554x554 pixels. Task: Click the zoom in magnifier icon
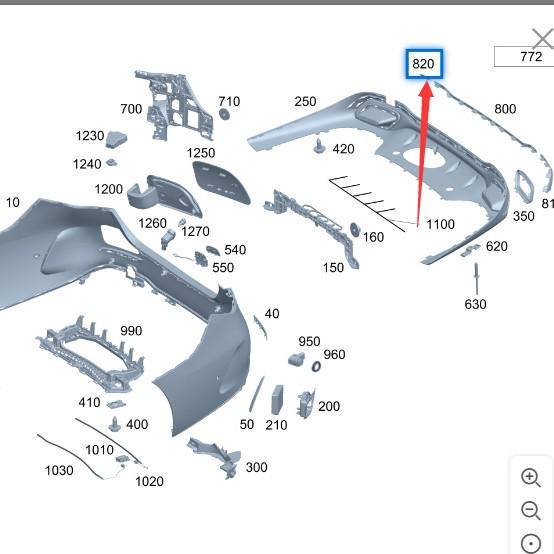[531, 478]
